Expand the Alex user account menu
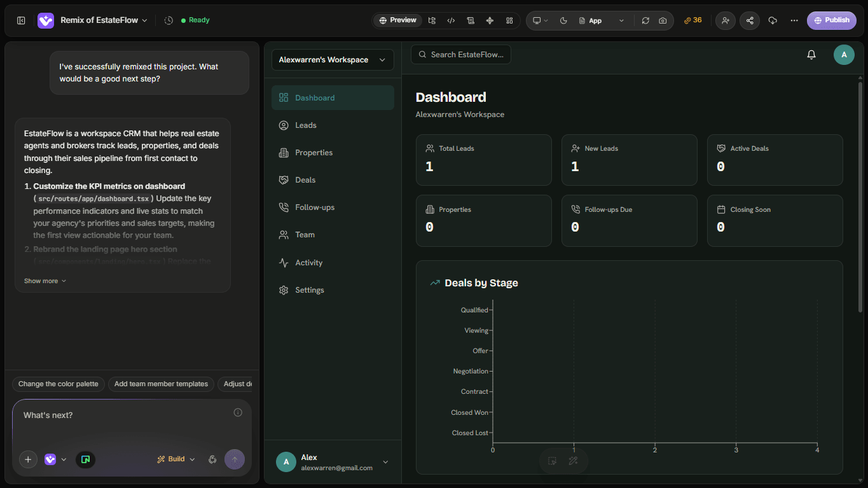Screen dimensions: 868x488 pyautogui.click(x=333, y=462)
